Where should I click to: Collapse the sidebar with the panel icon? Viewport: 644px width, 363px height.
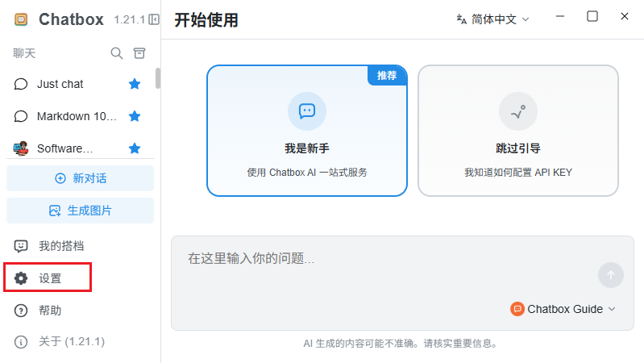tap(154, 19)
